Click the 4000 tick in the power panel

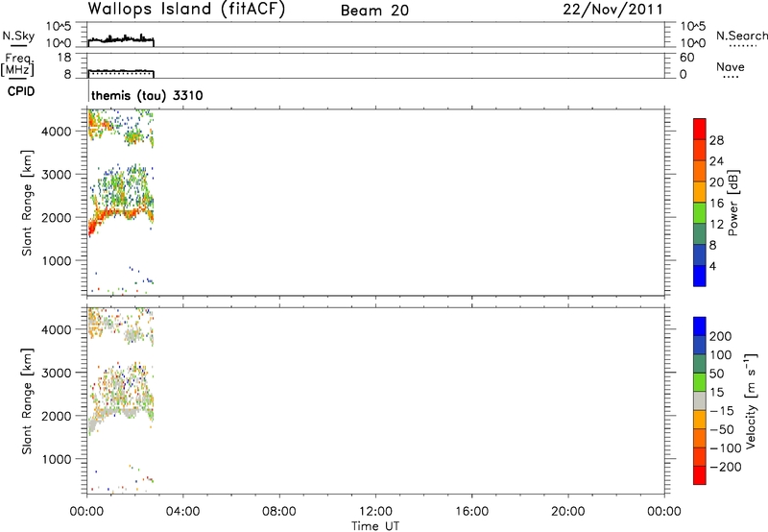57,132
